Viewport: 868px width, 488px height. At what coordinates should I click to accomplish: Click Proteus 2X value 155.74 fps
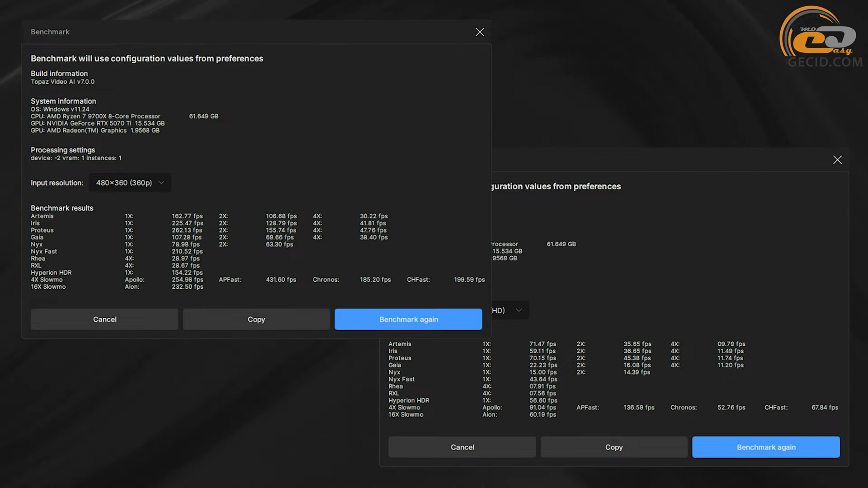[x=281, y=230]
